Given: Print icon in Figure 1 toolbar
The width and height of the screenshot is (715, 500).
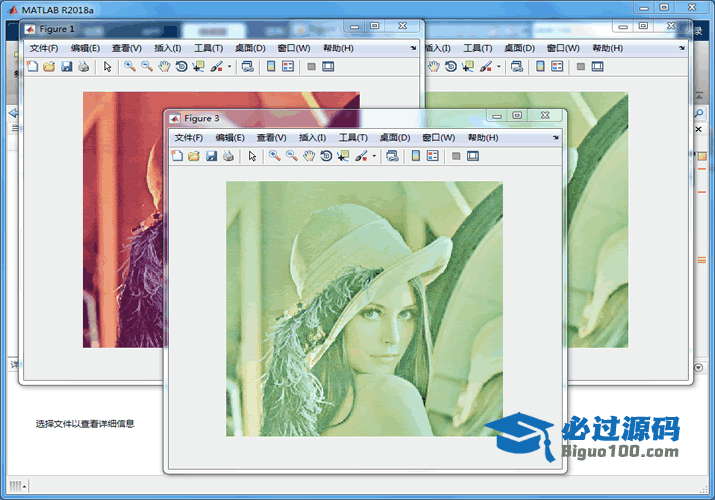Looking at the screenshot, I should click(83, 67).
